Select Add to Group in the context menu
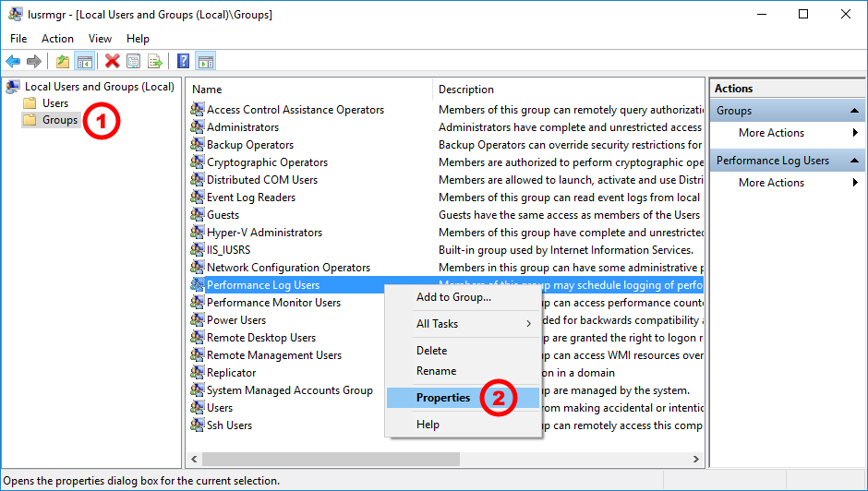 453,297
